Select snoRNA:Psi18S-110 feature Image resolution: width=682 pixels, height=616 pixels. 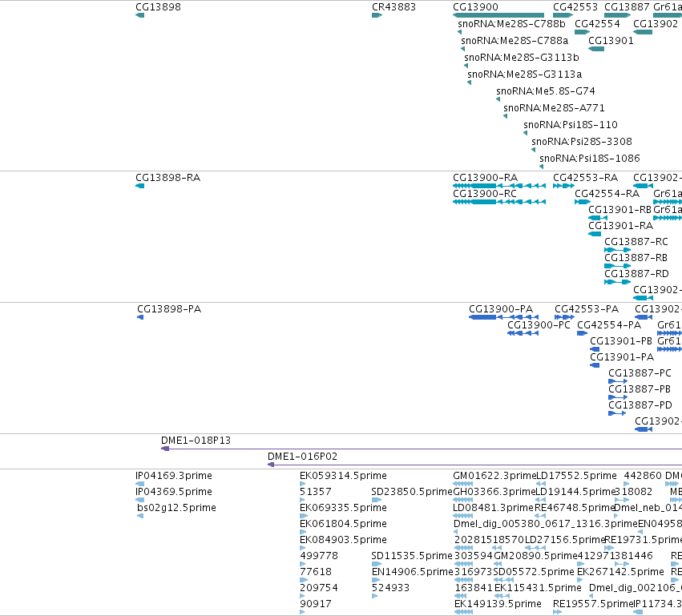coord(526,133)
